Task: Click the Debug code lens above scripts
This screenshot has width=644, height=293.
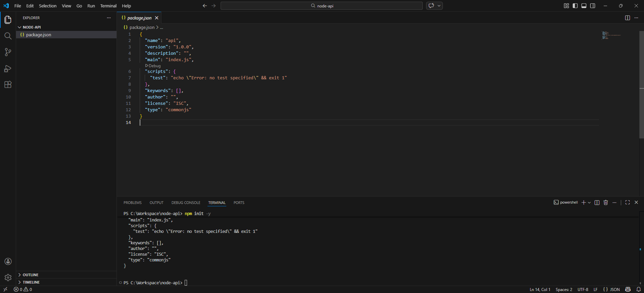Action: [153, 66]
